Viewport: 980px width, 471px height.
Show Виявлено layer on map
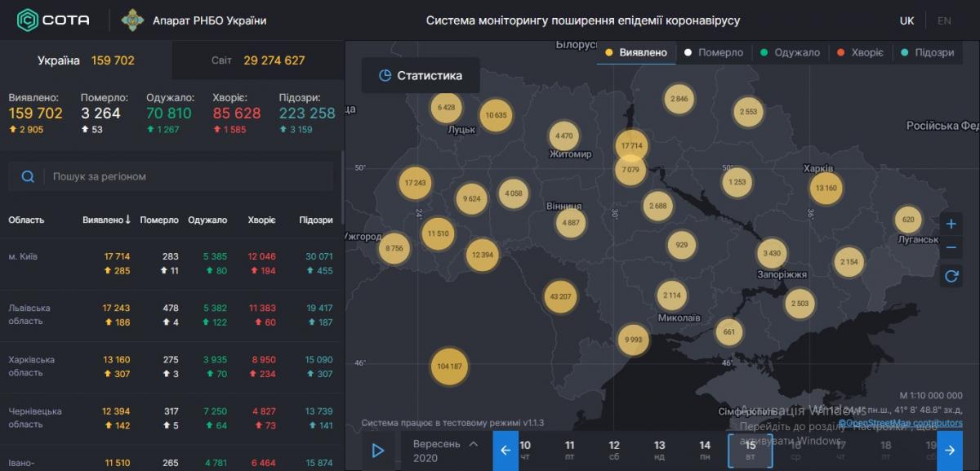click(x=636, y=52)
